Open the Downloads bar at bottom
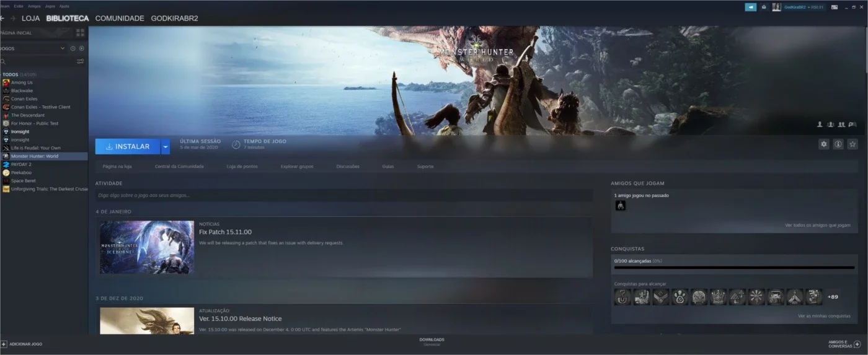Viewport: 868px width, 355px height. click(432, 341)
